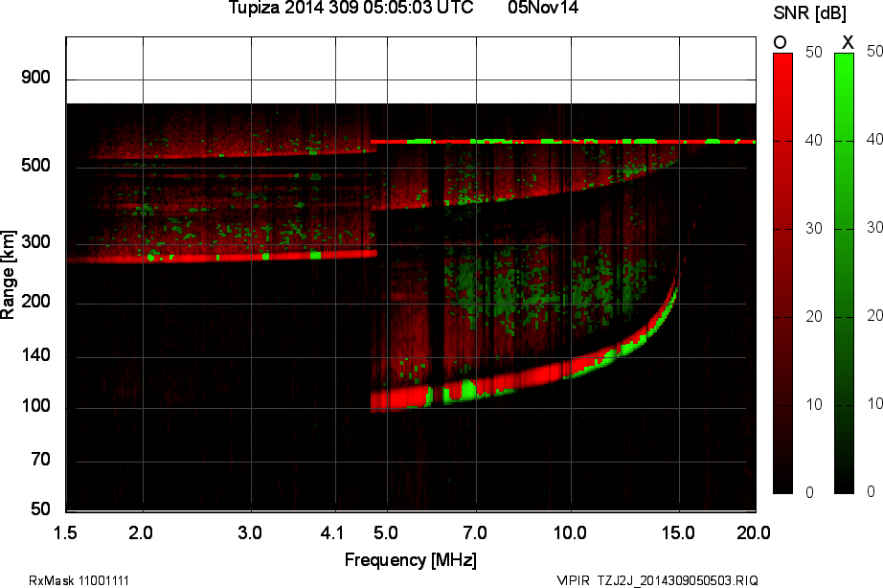
Task: Click the 200 range axis tick label
Action: [36, 302]
